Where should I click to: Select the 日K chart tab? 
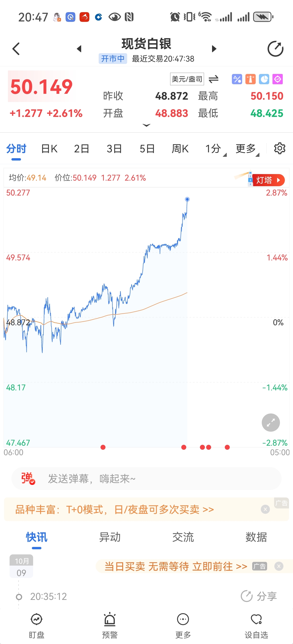49,149
